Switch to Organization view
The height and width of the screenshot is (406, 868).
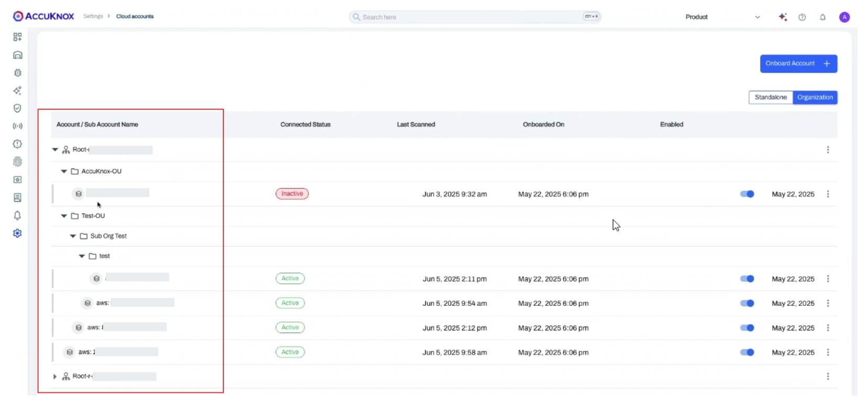815,97
